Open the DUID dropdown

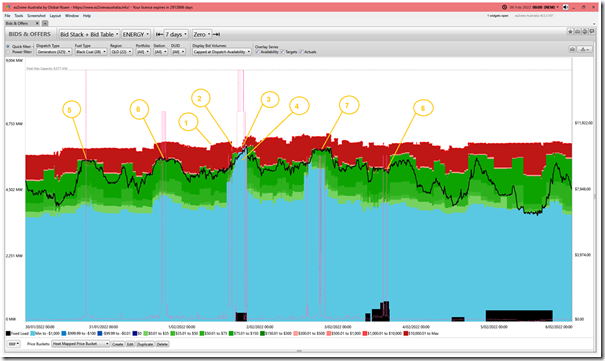pos(178,52)
